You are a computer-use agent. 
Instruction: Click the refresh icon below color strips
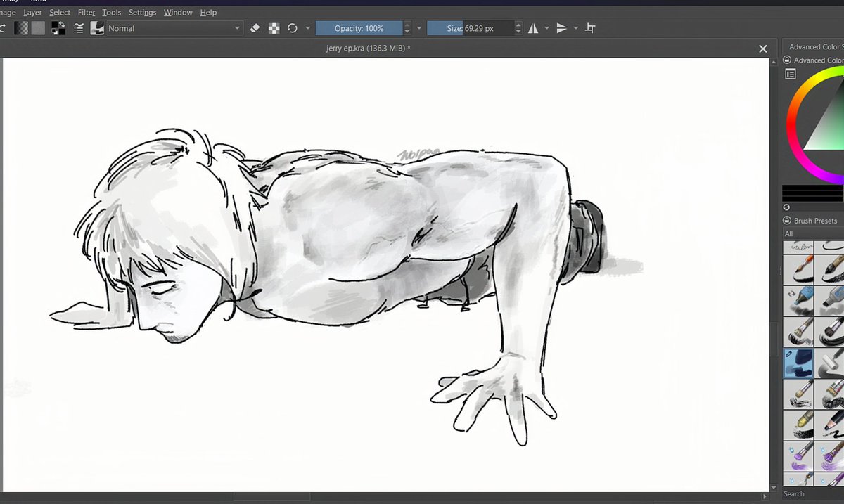[786, 208]
